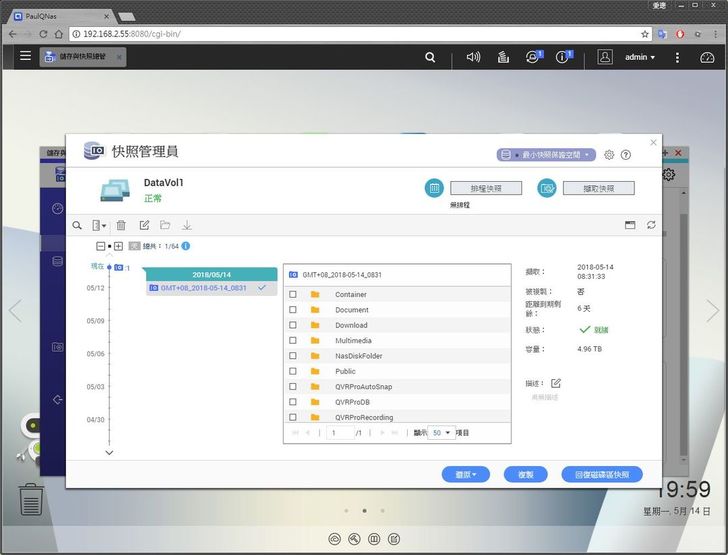Viewport: 728px width, 555px height.
Task: Open the items-per-page 50 dropdown
Action: point(441,433)
